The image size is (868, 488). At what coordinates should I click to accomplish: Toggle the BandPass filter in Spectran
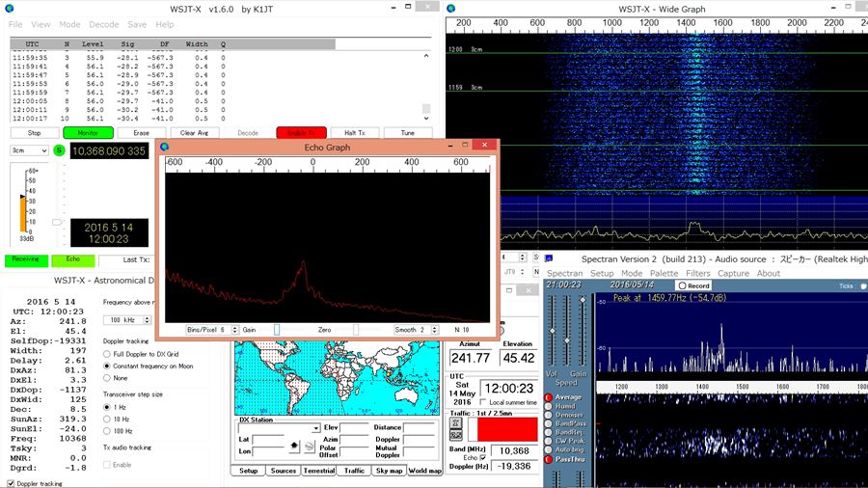pyautogui.click(x=549, y=423)
